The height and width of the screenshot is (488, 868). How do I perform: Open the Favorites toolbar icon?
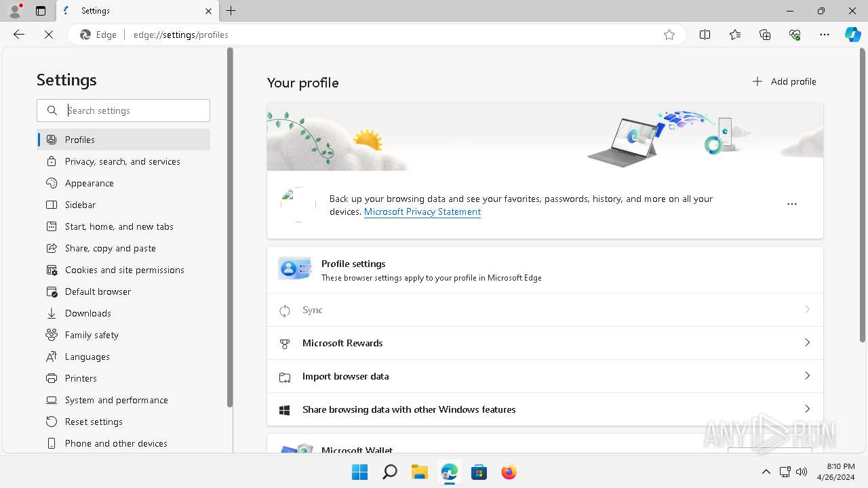coord(735,35)
